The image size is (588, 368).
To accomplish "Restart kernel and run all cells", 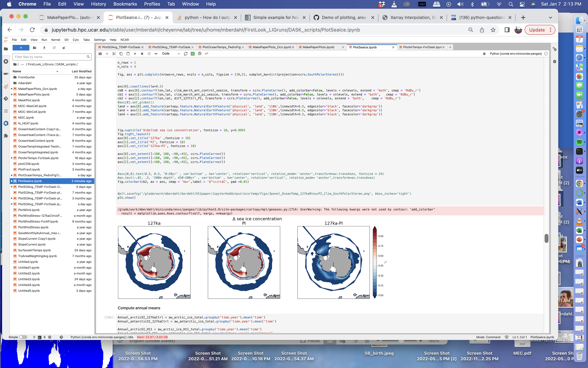I will coord(156,54).
